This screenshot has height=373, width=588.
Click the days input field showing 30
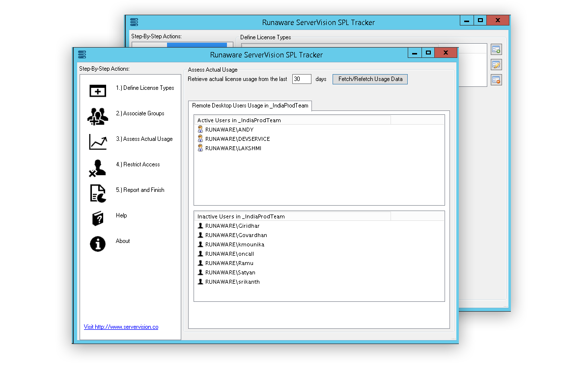pyautogui.click(x=302, y=79)
